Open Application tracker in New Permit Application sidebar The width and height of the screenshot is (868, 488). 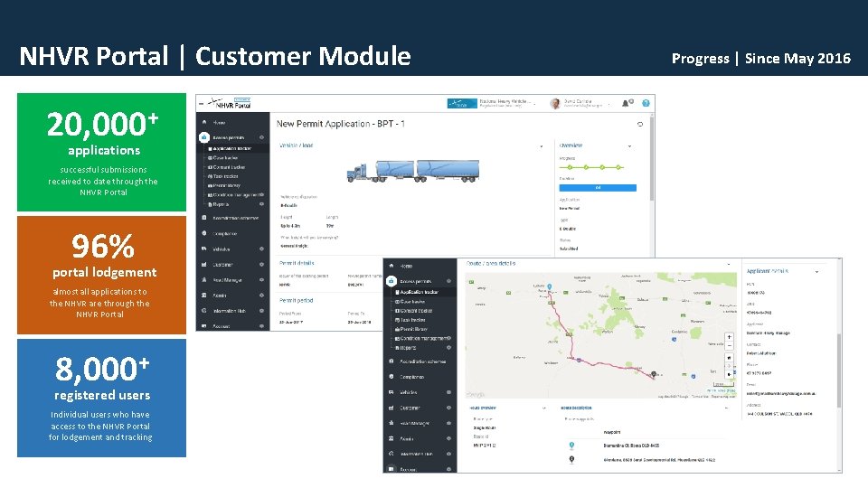click(x=232, y=149)
